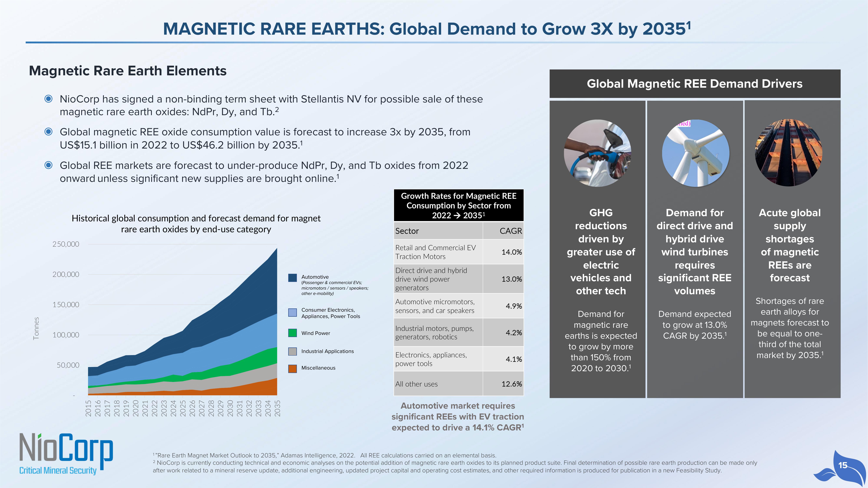This screenshot has height=488, width=868.
Task: Click the 13.0% table cell
Action: pos(503,279)
